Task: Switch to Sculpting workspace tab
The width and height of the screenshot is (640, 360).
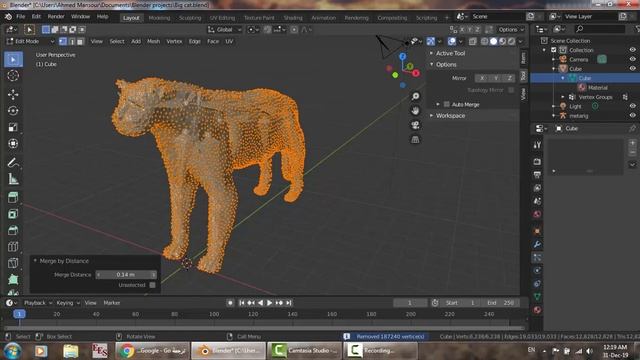Action: pos(190,18)
